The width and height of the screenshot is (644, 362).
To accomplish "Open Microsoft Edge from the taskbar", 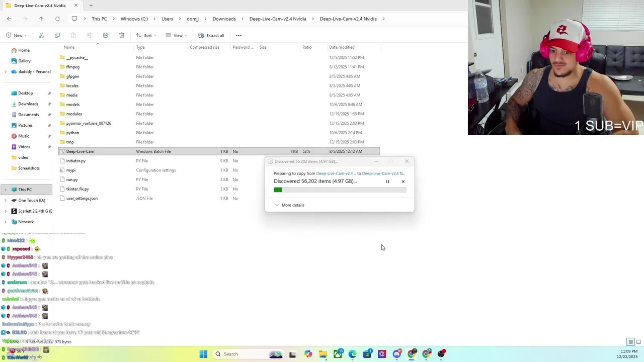I will pyautogui.click(x=352, y=354).
